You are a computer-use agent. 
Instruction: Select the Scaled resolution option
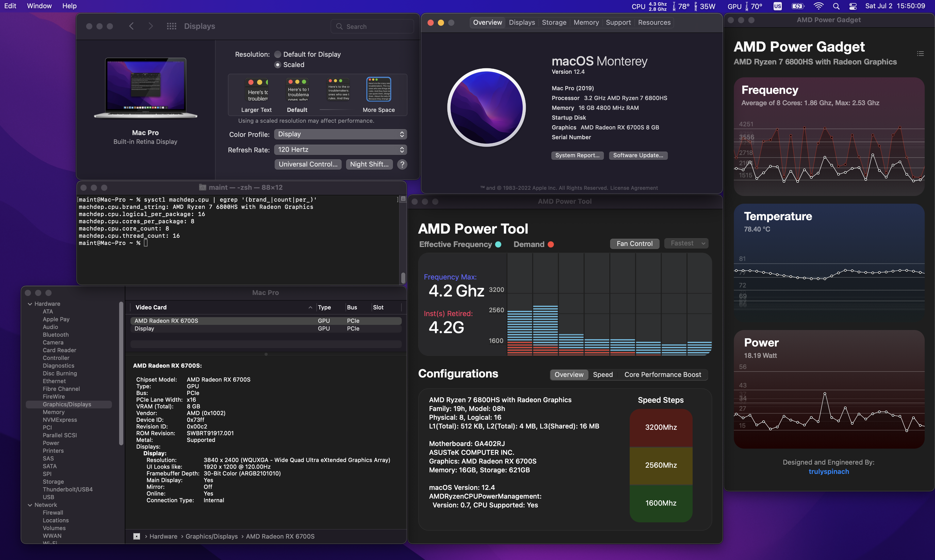(278, 64)
